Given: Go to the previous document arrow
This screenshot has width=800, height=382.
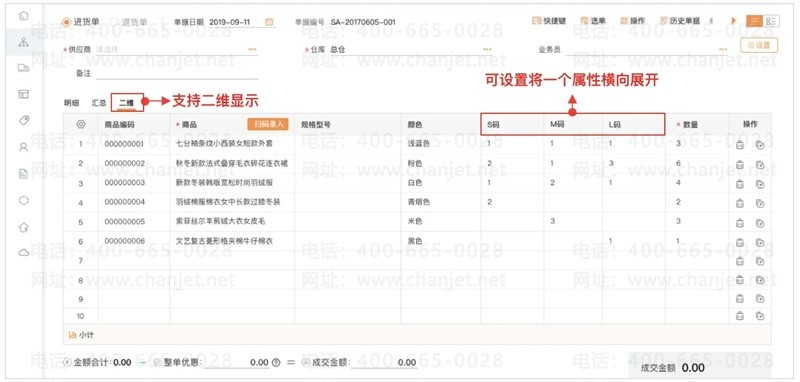Looking at the screenshot, I should pos(711,21).
